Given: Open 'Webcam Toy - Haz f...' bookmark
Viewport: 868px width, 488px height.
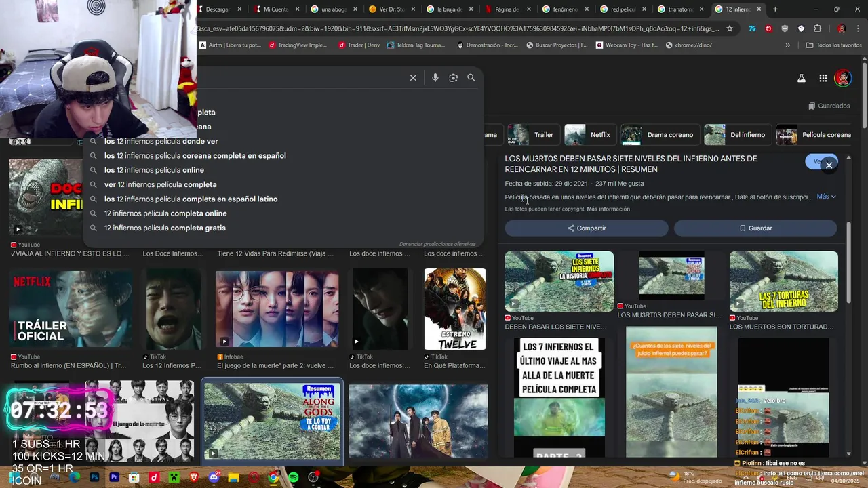Looking at the screenshot, I should click(x=627, y=45).
